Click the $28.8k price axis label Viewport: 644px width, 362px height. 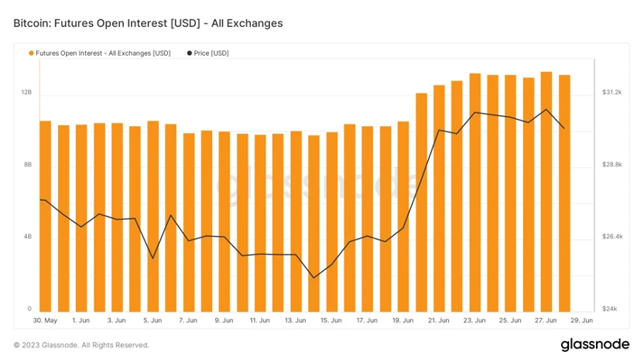(x=612, y=165)
